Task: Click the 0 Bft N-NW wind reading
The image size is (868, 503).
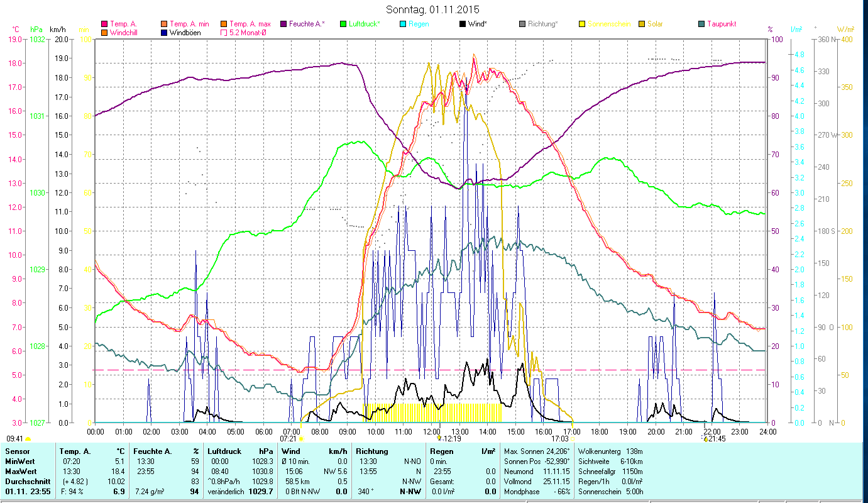Action: click(x=304, y=492)
